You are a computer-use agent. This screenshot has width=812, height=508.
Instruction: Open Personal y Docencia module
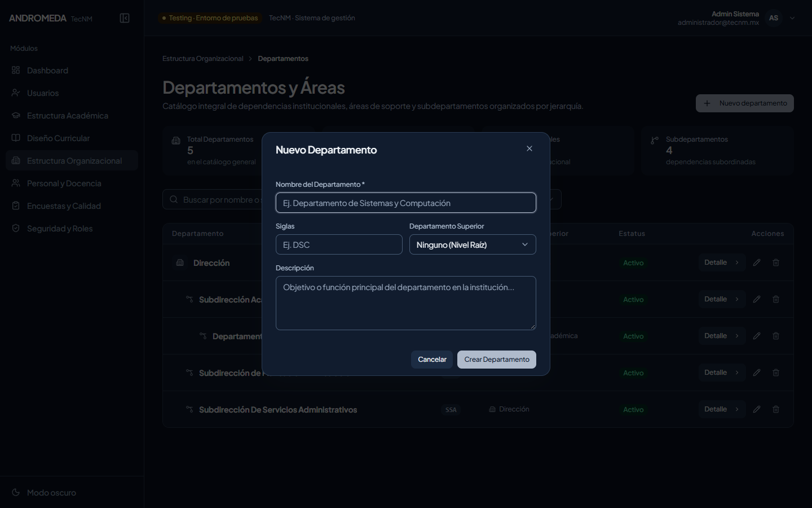pyautogui.click(x=72, y=183)
